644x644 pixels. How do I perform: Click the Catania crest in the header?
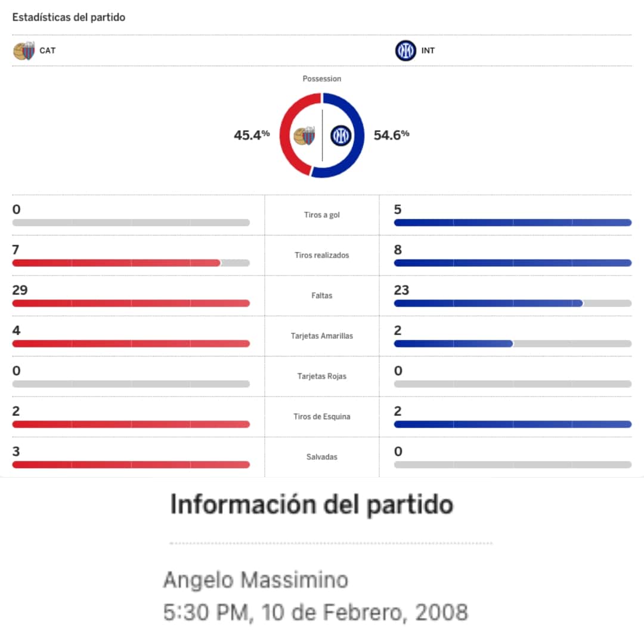[24, 51]
